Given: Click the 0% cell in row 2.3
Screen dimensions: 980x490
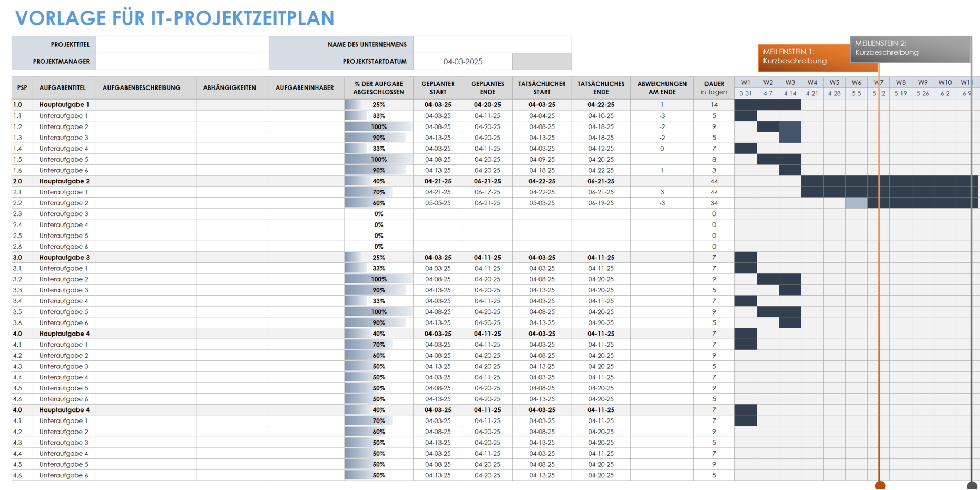Looking at the screenshot, I should click(x=378, y=214).
